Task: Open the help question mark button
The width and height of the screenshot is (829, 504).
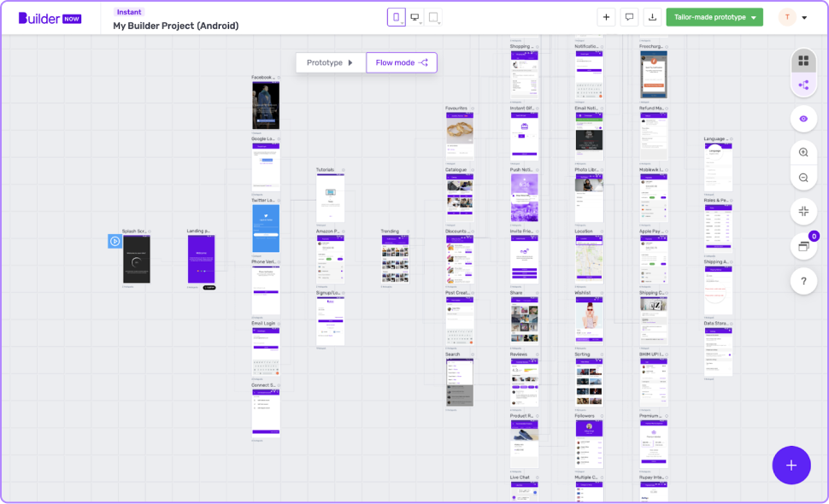Action: [x=803, y=280]
